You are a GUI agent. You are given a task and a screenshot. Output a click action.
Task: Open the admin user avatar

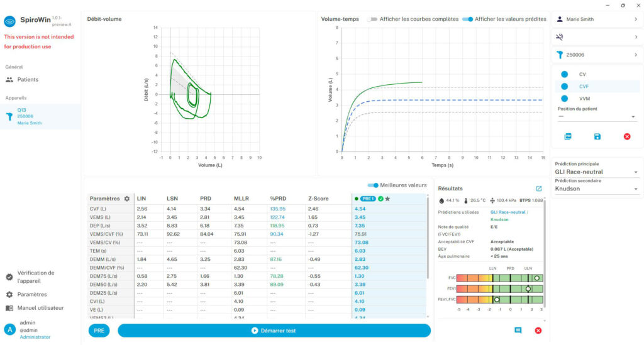pyautogui.click(x=9, y=329)
